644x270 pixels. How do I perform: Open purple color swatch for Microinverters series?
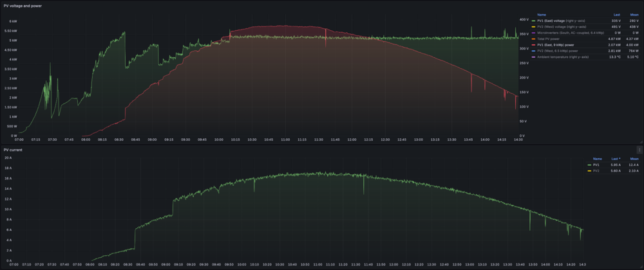coord(533,33)
